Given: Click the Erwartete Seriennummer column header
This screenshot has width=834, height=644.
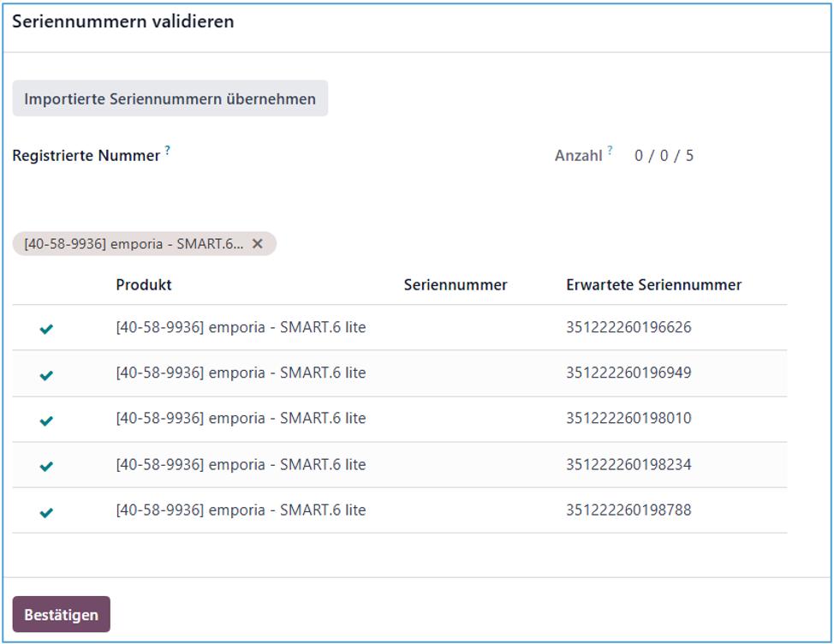Looking at the screenshot, I should point(653,285).
